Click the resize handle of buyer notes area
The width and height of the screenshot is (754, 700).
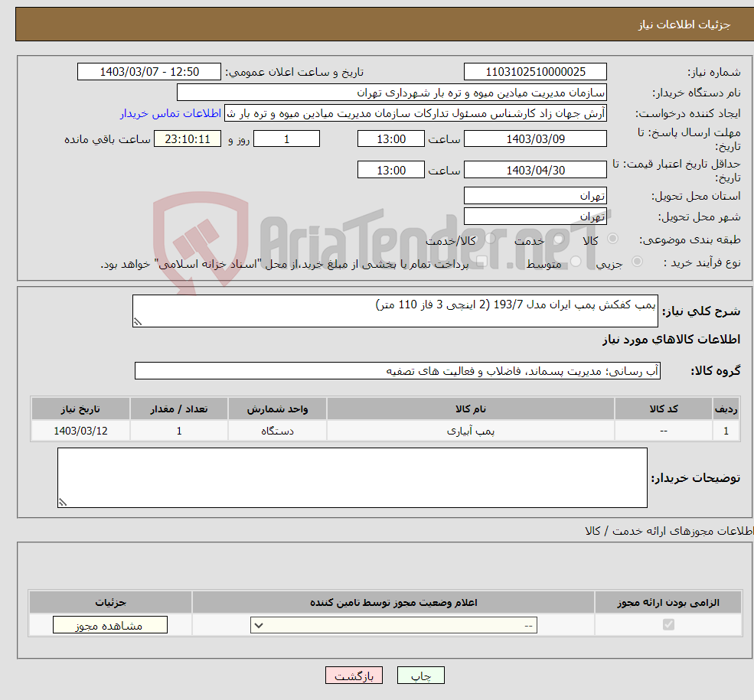(63, 503)
